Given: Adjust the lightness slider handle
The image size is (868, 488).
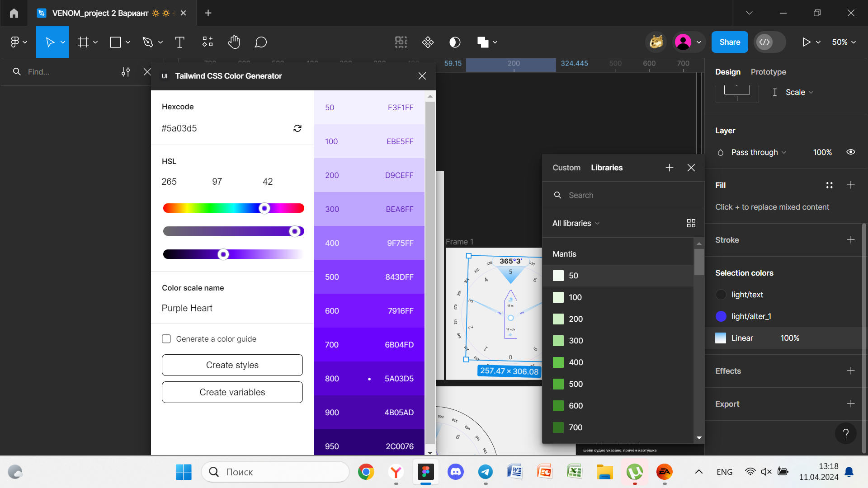Looking at the screenshot, I should (x=223, y=254).
